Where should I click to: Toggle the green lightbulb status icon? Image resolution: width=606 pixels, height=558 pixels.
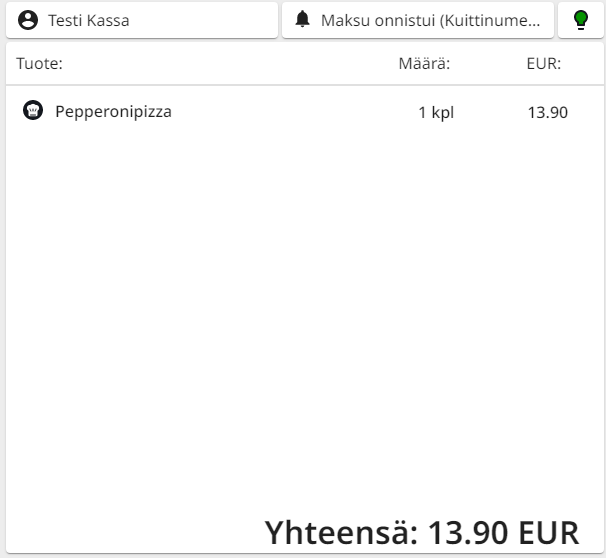pyautogui.click(x=580, y=20)
